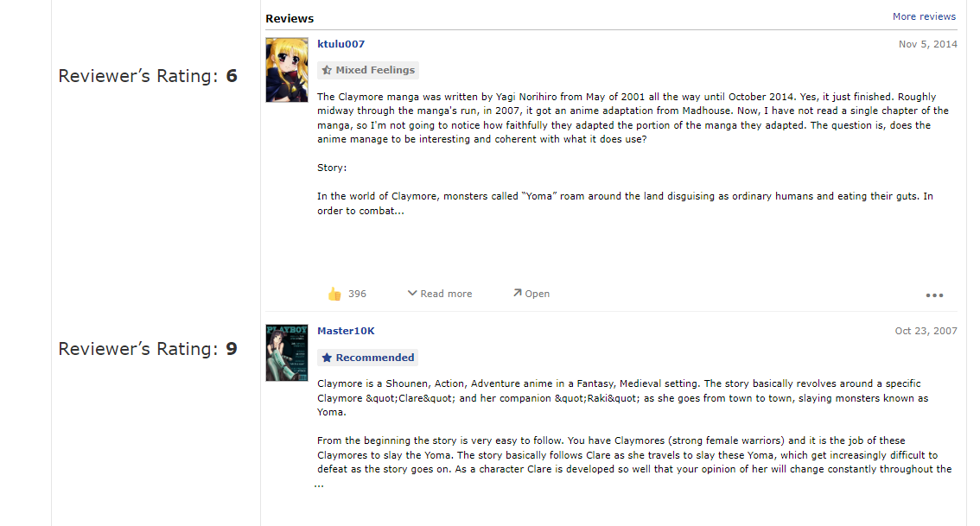980x526 pixels.
Task: Visit ktulu007's profile via the username link
Action: 340,44
